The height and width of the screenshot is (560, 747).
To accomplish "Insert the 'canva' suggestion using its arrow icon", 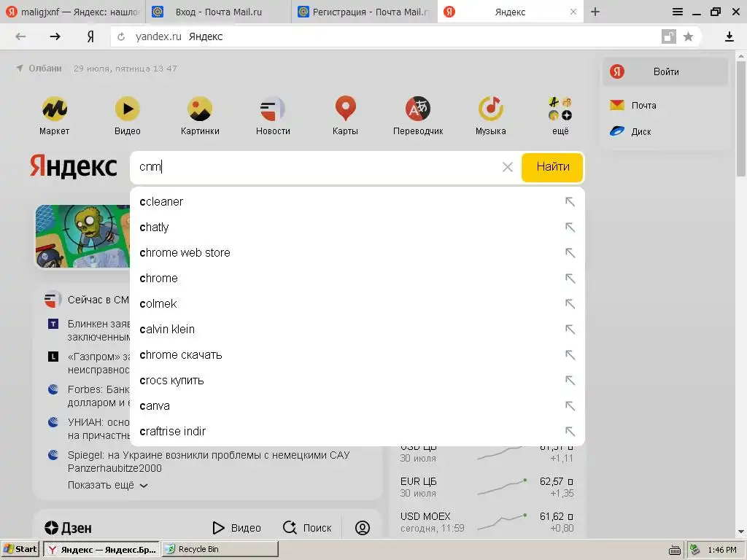I will click(570, 406).
